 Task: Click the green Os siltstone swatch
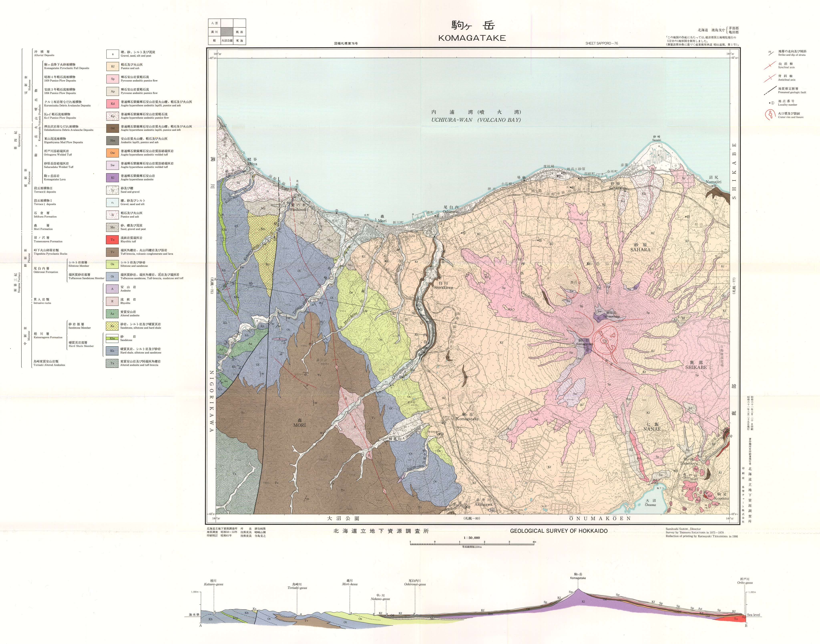point(112,264)
